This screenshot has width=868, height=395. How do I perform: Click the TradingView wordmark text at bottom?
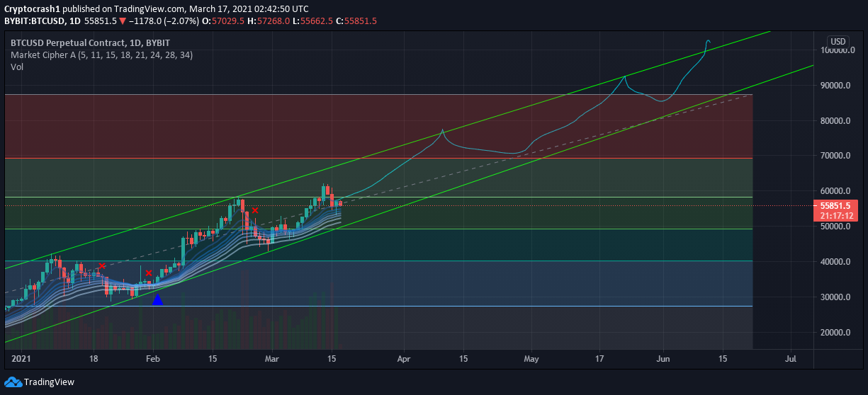click(x=49, y=382)
